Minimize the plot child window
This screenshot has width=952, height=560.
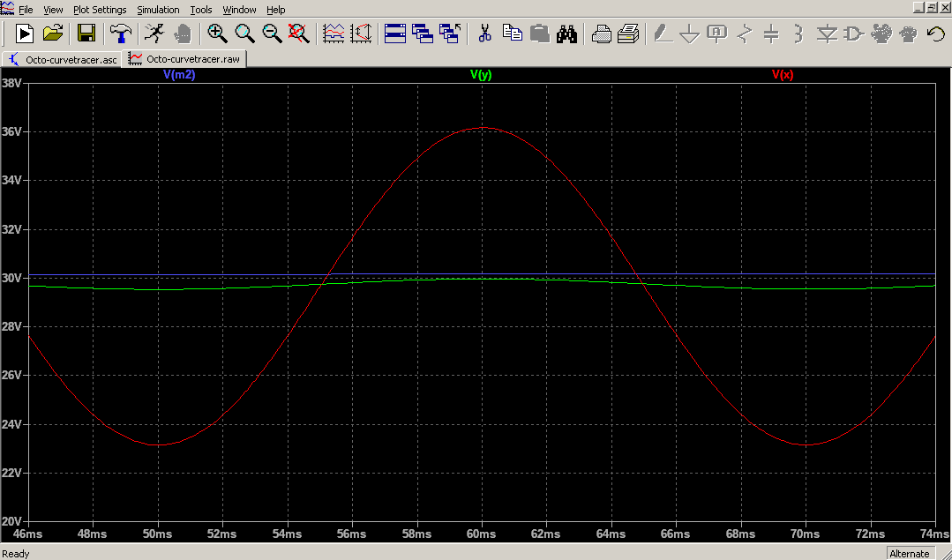coord(919,8)
